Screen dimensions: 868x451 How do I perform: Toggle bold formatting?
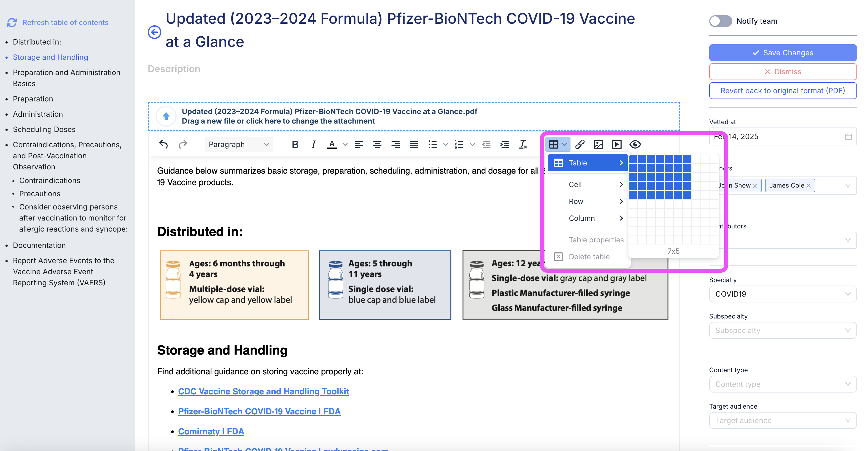point(295,144)
